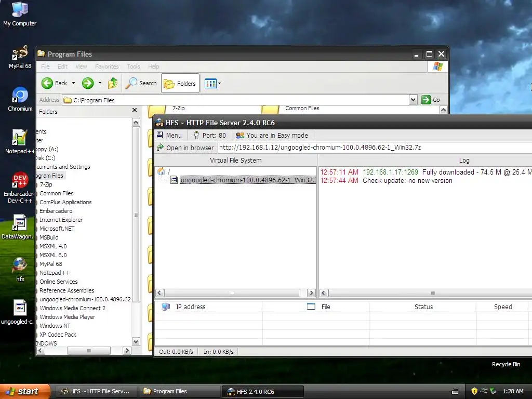
Task: Expand the Address bar dropdown
Action: tap(413, 100)
